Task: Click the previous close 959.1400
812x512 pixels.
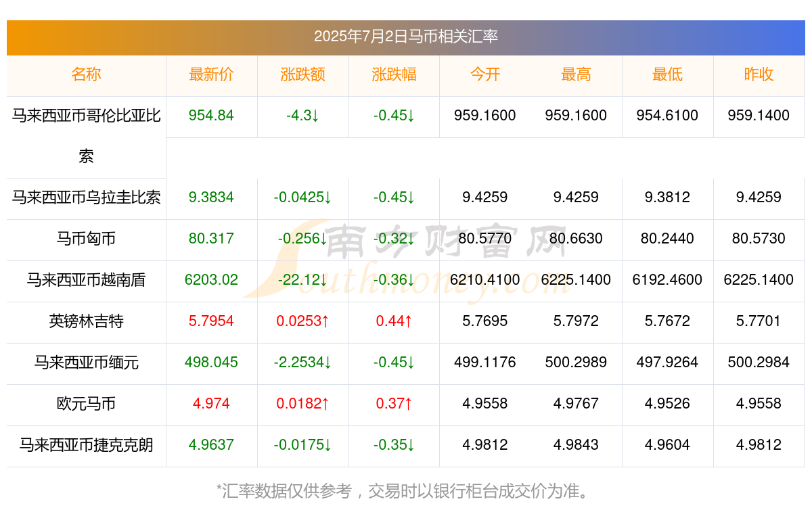Action: 759,116
